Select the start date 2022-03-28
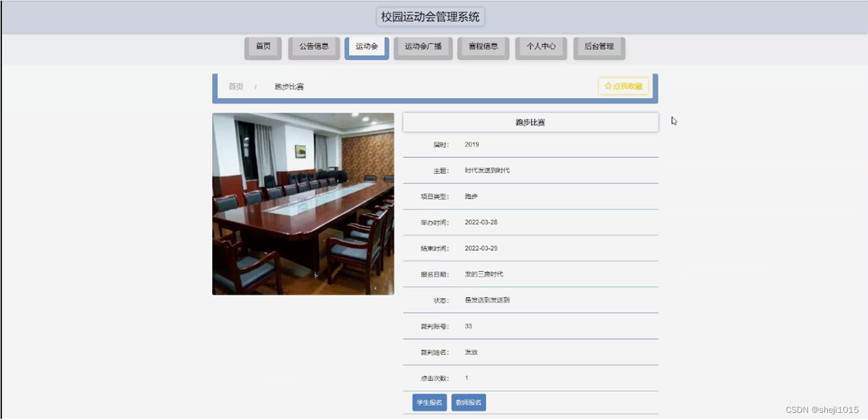The height and width of the screenshot is (420, 868). coord(481,222)
